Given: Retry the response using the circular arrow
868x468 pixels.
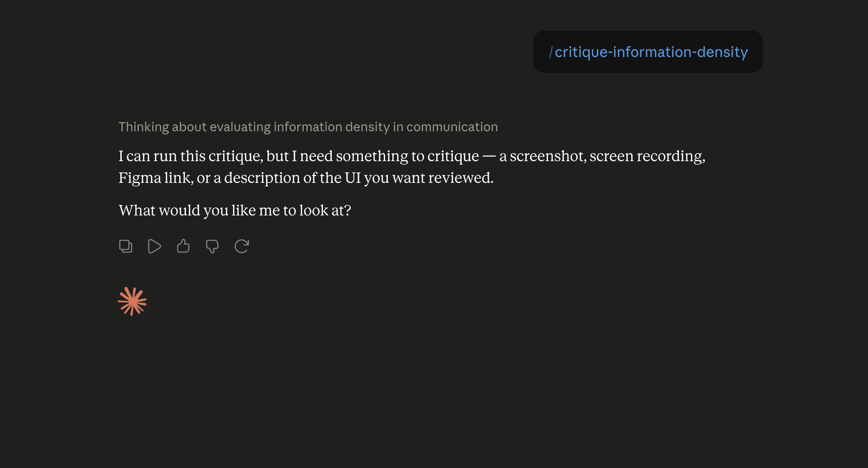Looking at the screenshot, I should coord(242,246).
